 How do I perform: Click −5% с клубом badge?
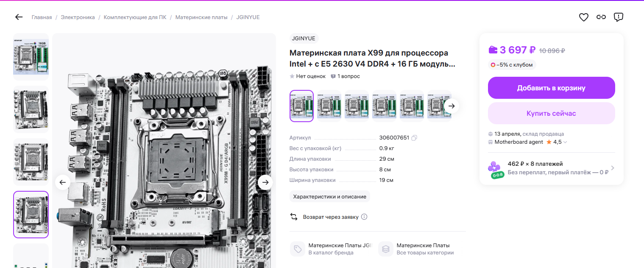[x=512, y=65]
